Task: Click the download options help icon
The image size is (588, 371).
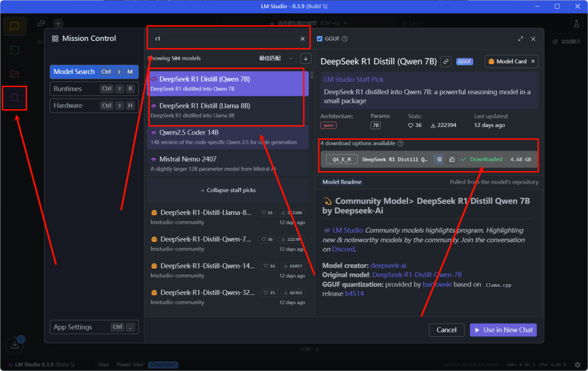Action: tap(401, 143)
